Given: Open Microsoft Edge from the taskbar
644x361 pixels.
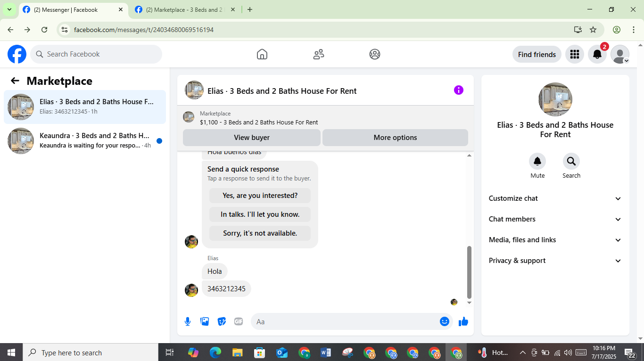Looking at the screenshot, I should click(x=215, y=353).
